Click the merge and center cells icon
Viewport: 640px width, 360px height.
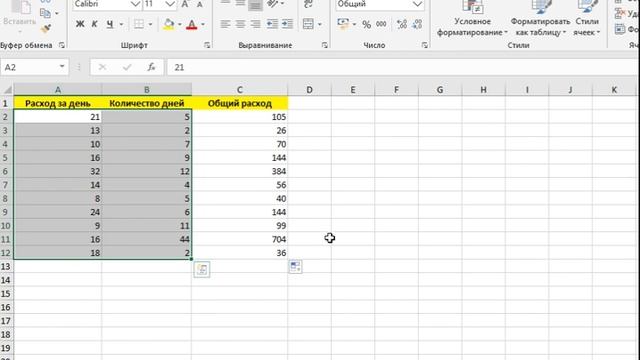click(x=308, y=24)
